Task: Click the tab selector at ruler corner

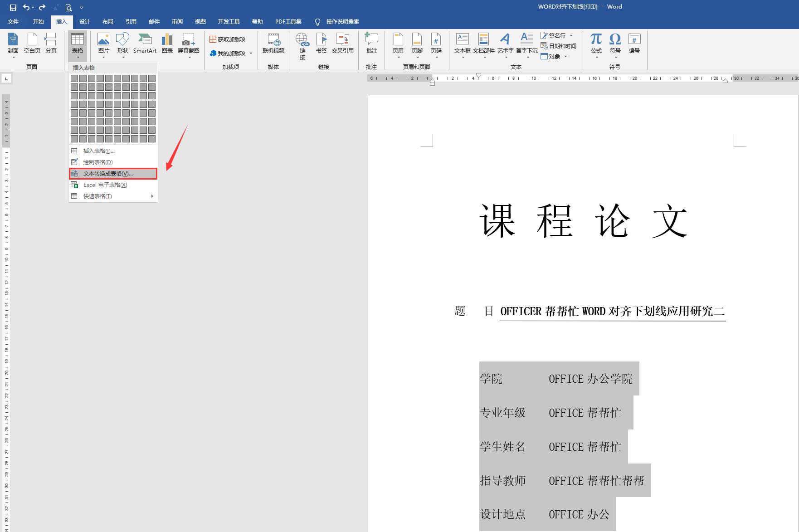Action: point(6,79)
